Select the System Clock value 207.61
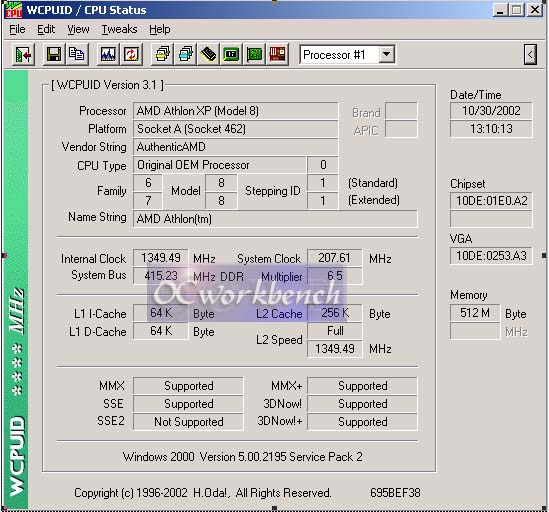 [x=334, y=258]
